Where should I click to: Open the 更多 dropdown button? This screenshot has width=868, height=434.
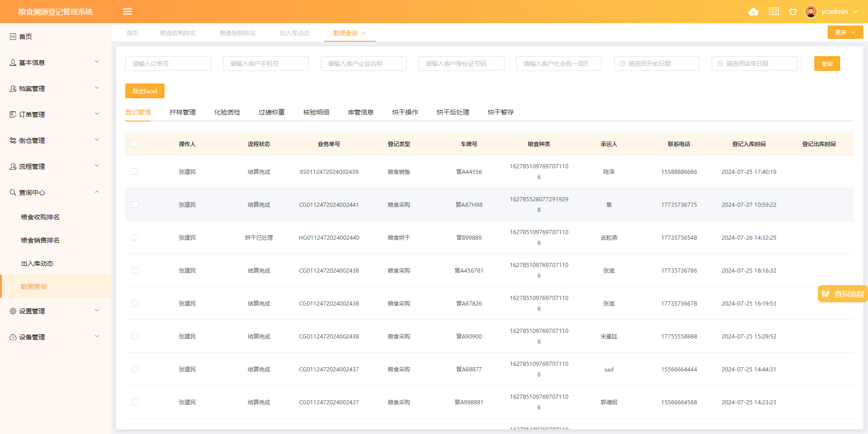pos(845,32)
